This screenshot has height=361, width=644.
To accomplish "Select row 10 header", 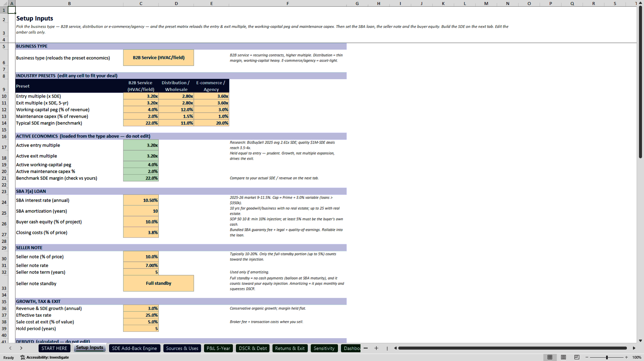I will pyautogui.click(x=4, y=96).
